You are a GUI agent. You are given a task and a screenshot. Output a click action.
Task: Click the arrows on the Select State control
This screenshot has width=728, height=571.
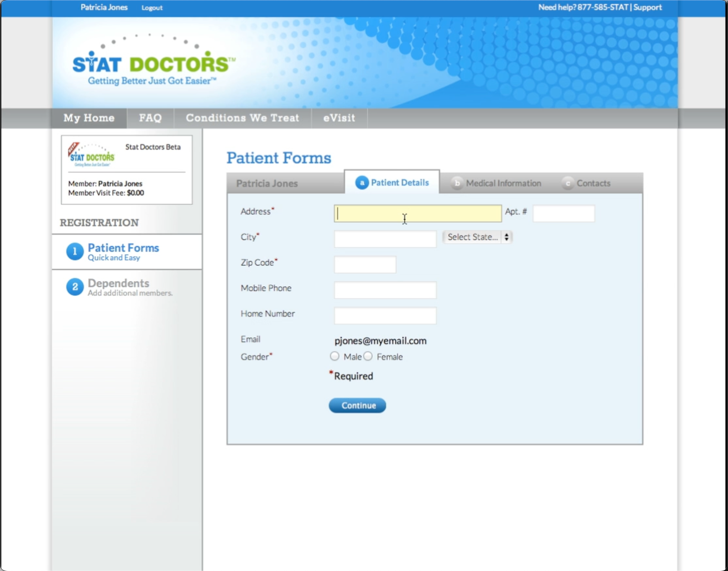507,237
